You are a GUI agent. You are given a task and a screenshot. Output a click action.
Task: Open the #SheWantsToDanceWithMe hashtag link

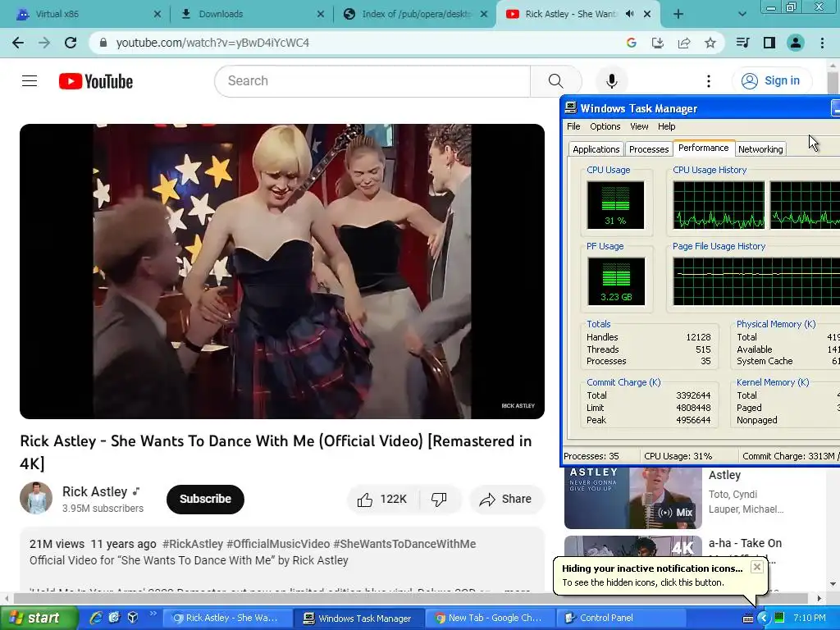(x=404, y=545)
